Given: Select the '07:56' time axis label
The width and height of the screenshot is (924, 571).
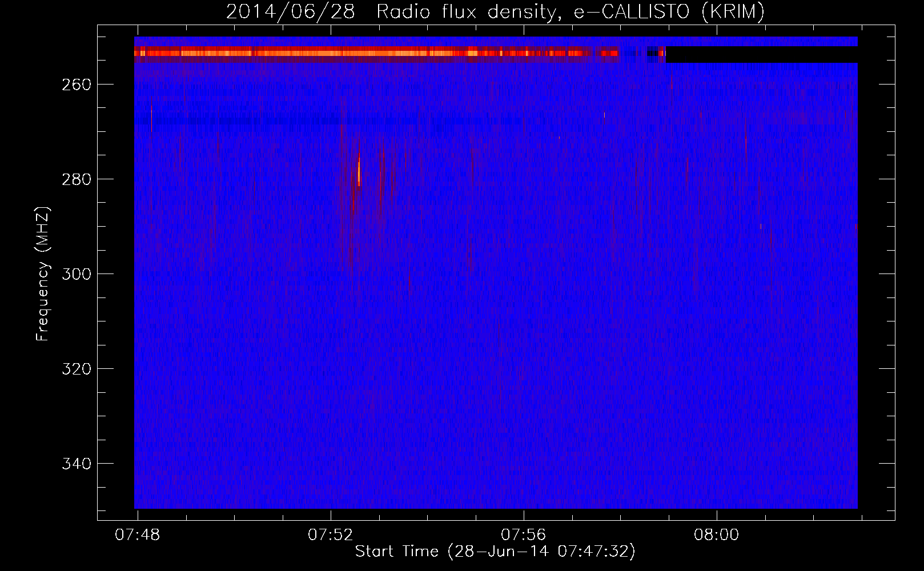Looking at the screenshot, I should coord(524,535).
